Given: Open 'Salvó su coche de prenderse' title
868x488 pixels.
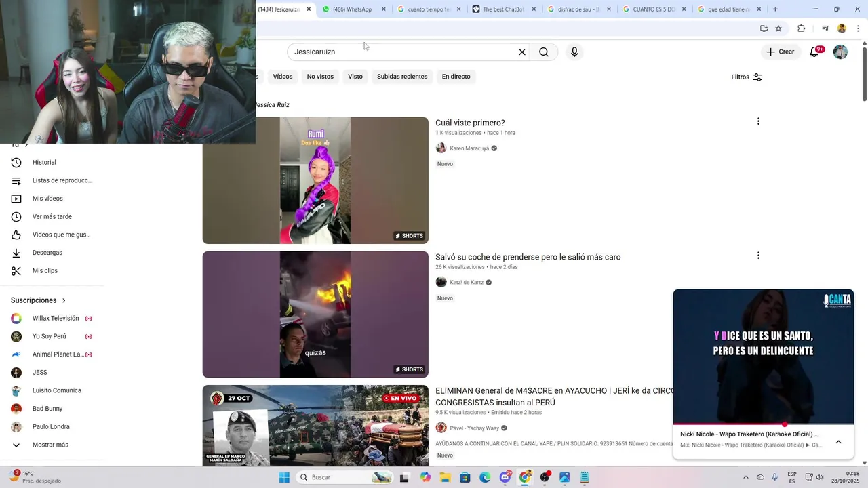Looking at the screenshot, I should click(x=528, y=257).
